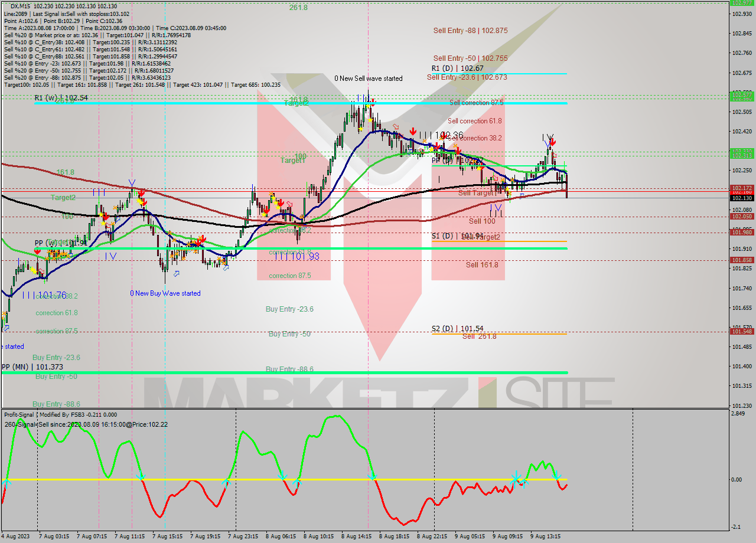Click the 2.849 indicator scale value
This screenshot has width=756, height=543.
(739, 414)
